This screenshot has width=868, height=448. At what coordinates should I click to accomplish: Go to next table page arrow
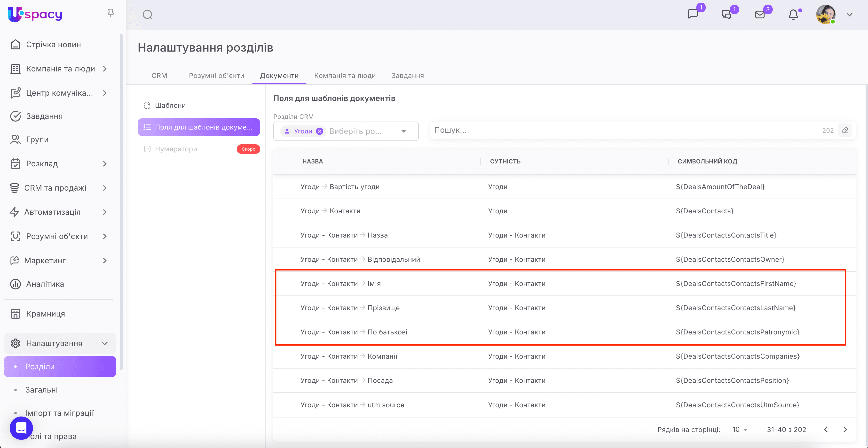(x=845, y=429)
